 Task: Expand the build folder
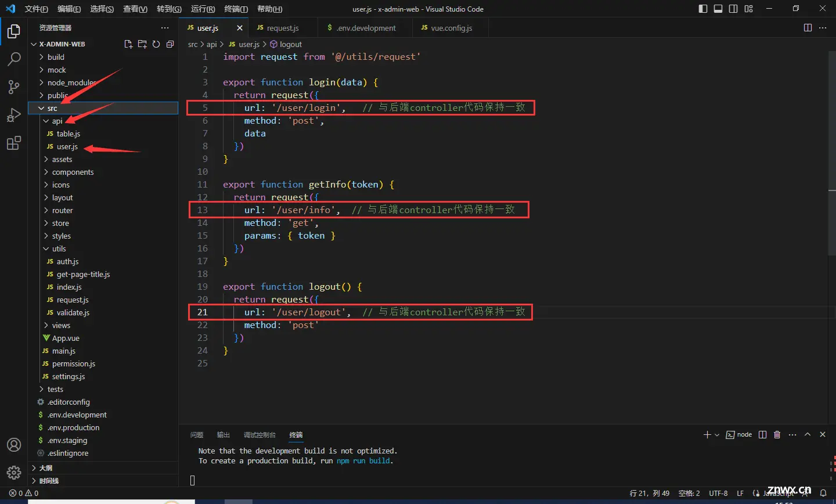(56, 57)
